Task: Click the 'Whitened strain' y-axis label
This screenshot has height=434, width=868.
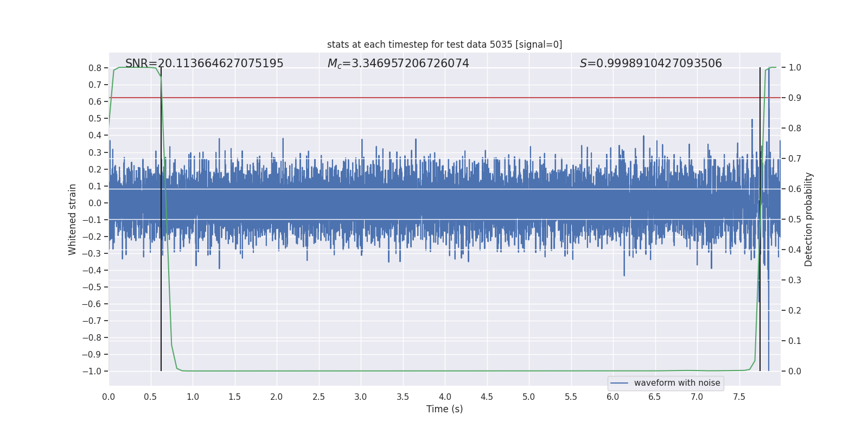Action: [x=73, y=219]
